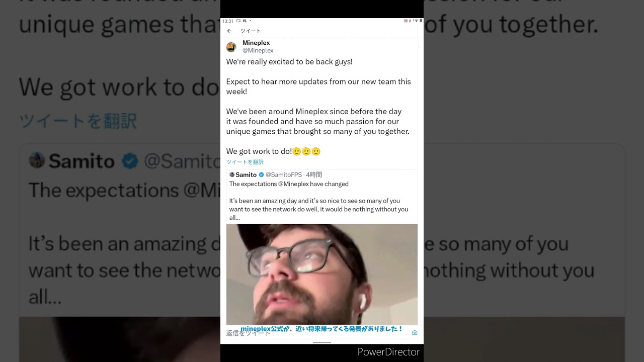Open the quoted video thumbnail of Samito
The width and height of the screenshot is (644, 362).
[322, 274]
